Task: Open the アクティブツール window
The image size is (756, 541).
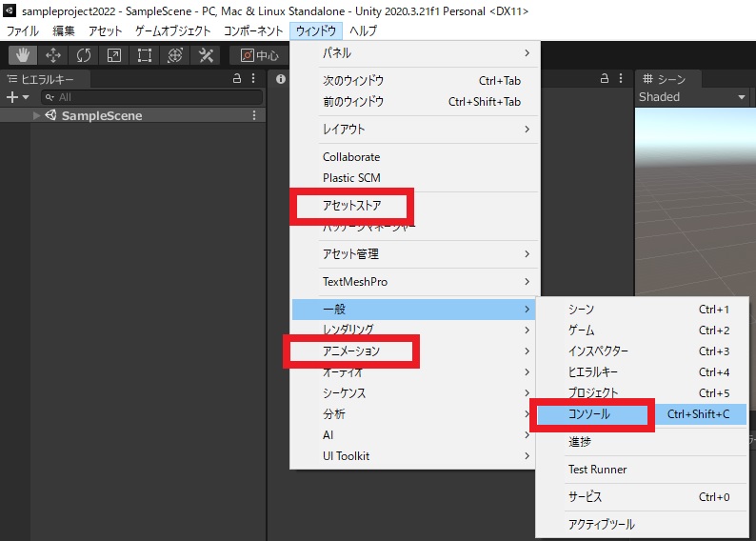Action: click(x=642, y=524)
